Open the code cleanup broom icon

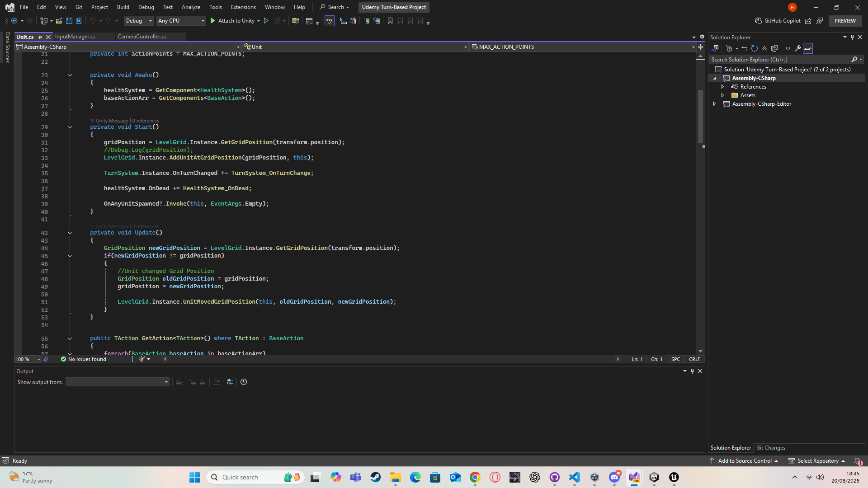pyautogui.click(x=142, y=359)
